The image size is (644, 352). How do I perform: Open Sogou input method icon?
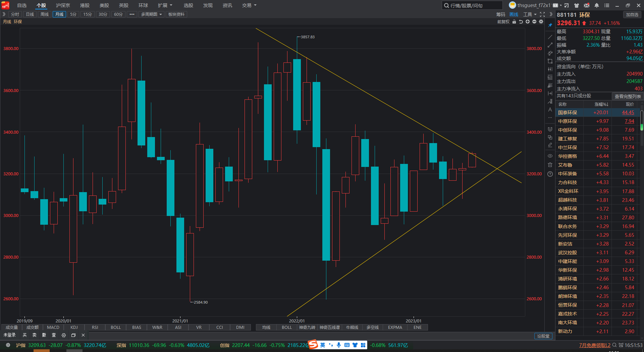tap(313, 345)
